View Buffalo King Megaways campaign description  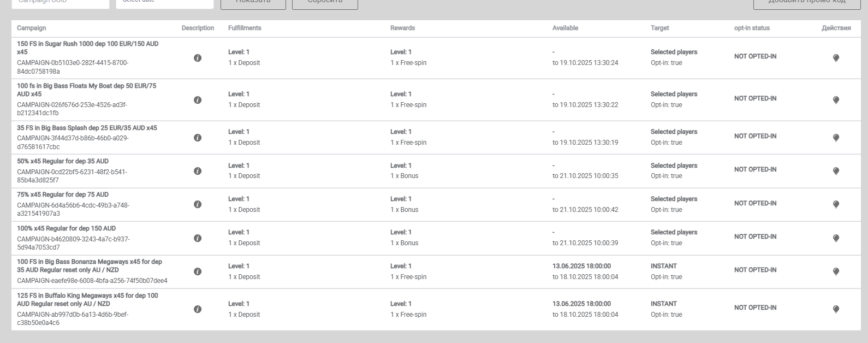(198, 309)
